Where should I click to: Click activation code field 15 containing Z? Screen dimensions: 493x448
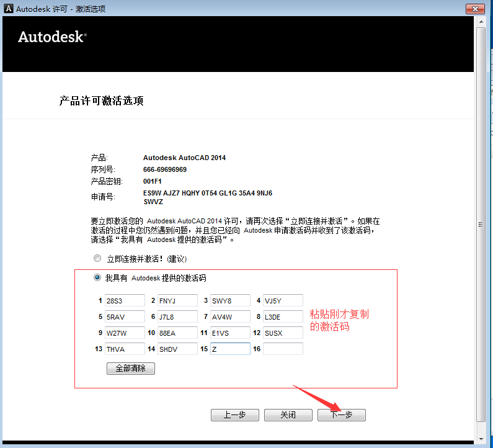[230, 349]
